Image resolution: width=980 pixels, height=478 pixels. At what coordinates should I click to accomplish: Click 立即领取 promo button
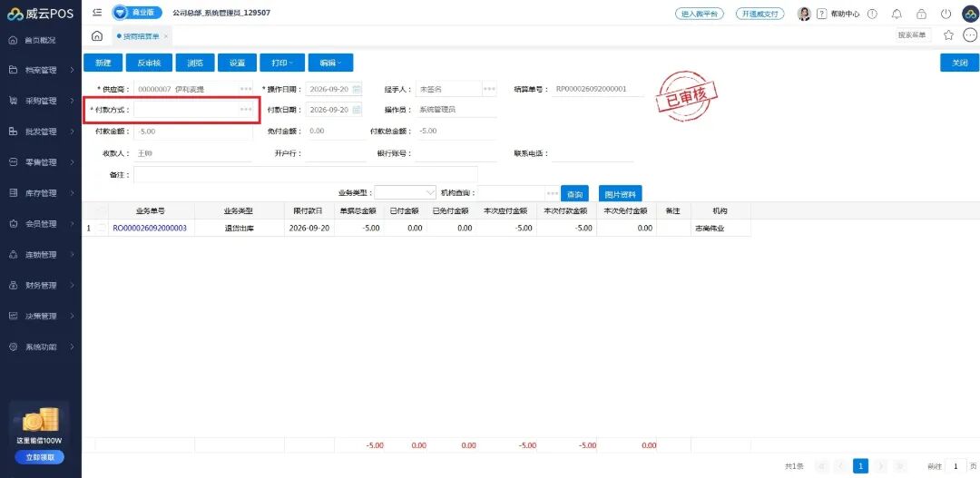[40, 457]
